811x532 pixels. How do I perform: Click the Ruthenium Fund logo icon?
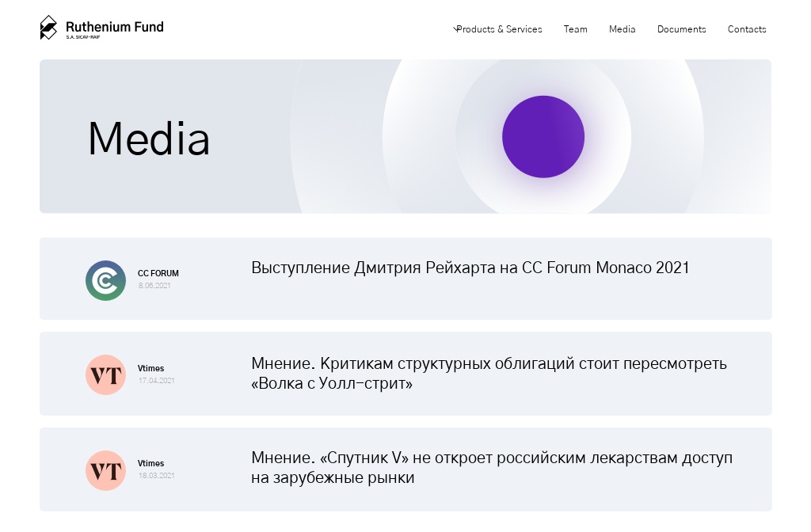pyautogui.click(x=48, y=26)
